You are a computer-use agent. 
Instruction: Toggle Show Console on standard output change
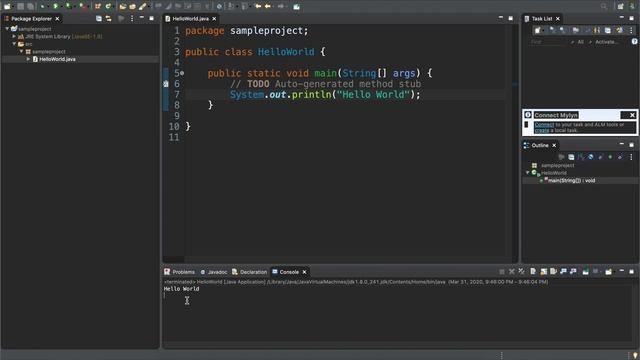coord(563,272)
